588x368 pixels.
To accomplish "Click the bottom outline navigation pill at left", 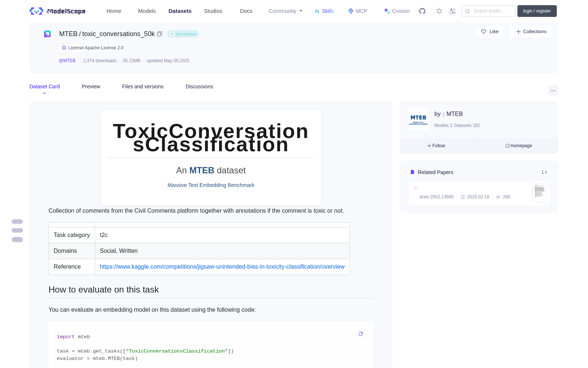I will tap(17, 240).
